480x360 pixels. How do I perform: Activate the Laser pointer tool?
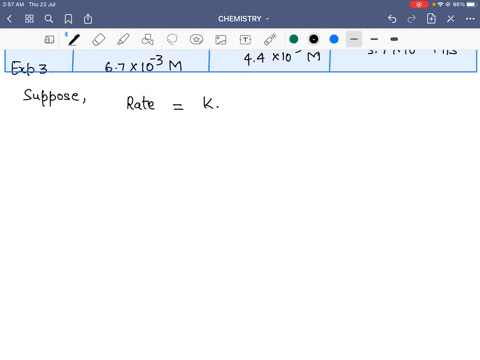point(270,39)
